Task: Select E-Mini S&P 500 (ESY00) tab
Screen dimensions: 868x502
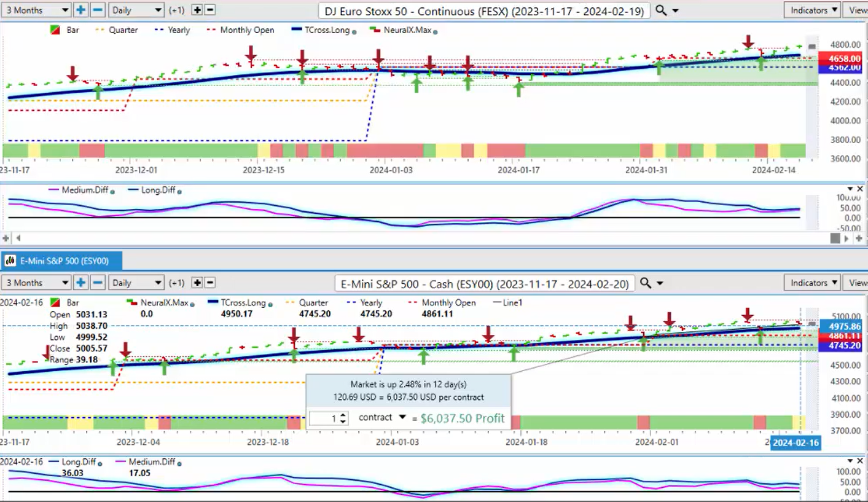Action: tap(61, 261)
